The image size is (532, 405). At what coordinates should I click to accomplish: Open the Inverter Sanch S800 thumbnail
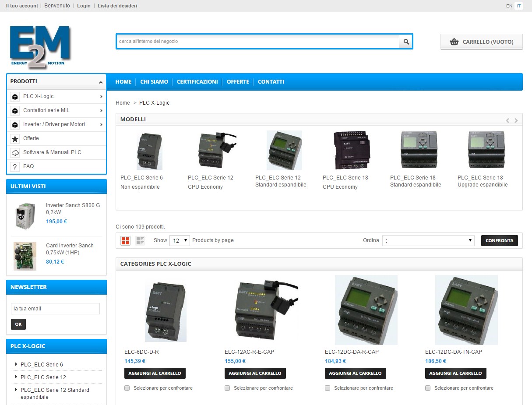coord(25,216)
